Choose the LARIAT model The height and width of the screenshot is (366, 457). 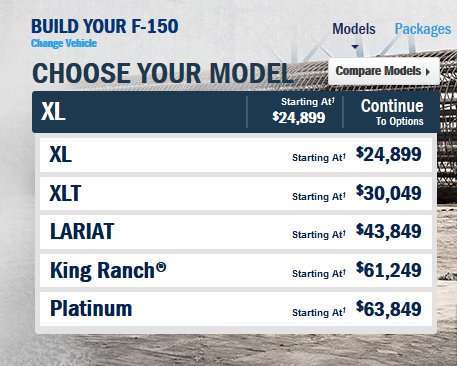click(x=236, y=232)
